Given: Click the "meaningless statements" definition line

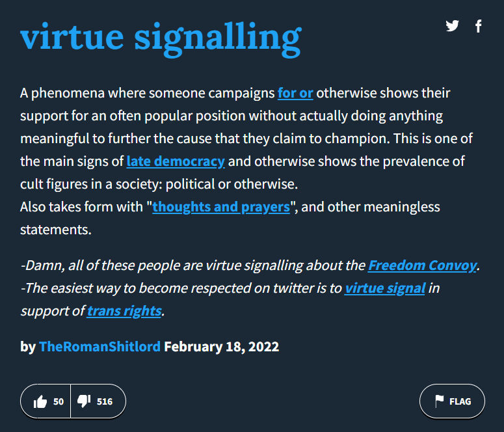Looking at the screenshot, I should click(55, 230).
